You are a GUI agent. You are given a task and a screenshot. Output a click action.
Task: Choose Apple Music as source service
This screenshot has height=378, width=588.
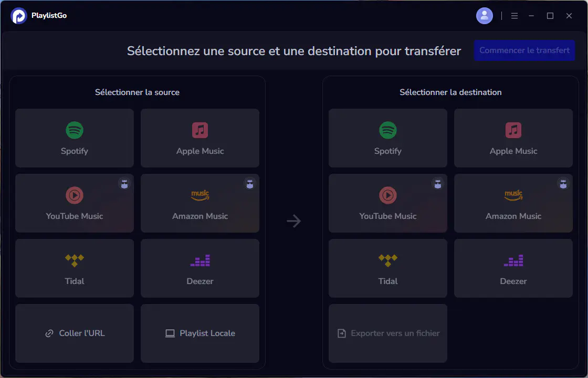pyautogui.click(x=199, y=138)
